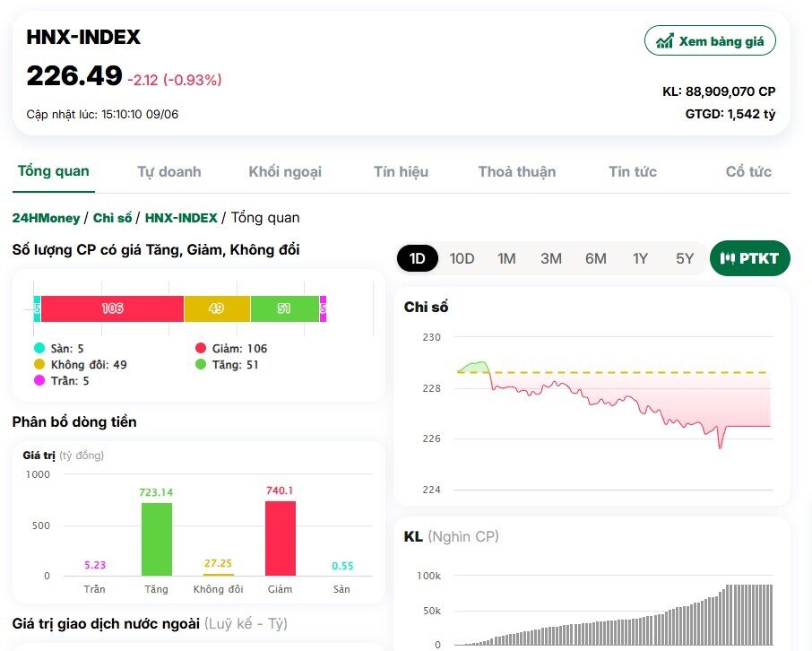Click the candlestick icon in PTKT button
The width and height of the screenshot is (812, 651).
pos(727,258)
